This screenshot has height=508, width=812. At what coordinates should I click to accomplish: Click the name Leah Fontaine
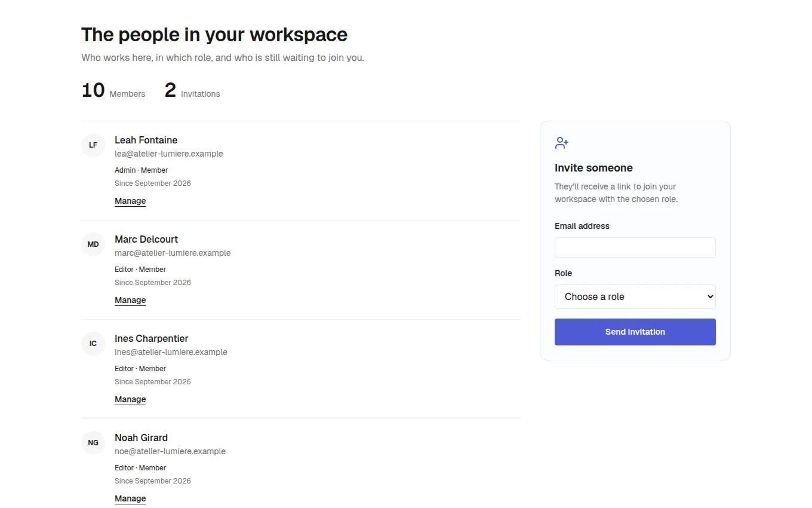pos(146,140)
